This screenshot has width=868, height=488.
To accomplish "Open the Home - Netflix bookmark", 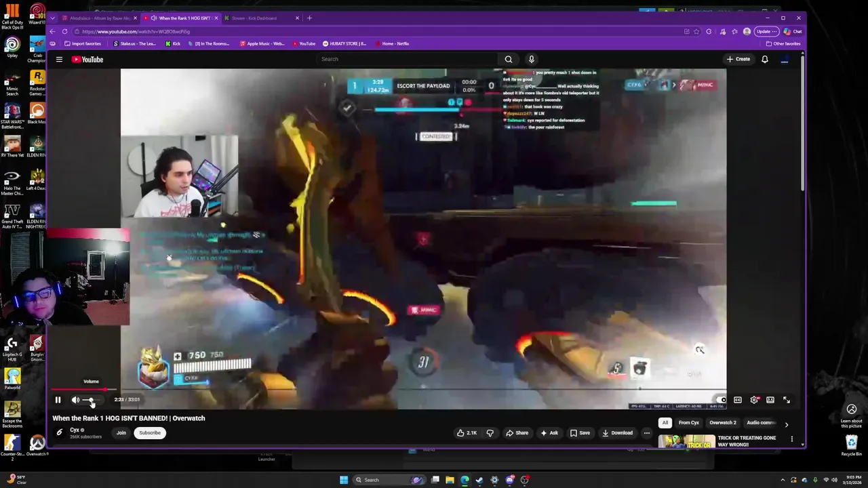I will click(391, 43).
